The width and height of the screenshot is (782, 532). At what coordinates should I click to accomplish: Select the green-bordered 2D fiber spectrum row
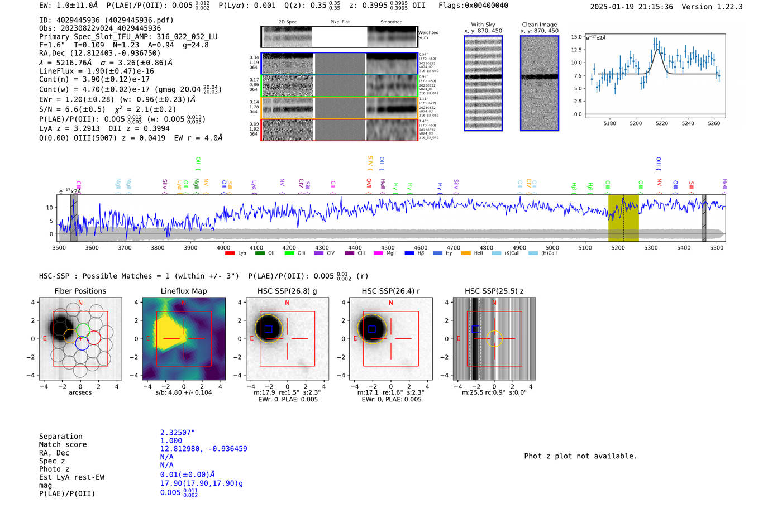point(339,86)
